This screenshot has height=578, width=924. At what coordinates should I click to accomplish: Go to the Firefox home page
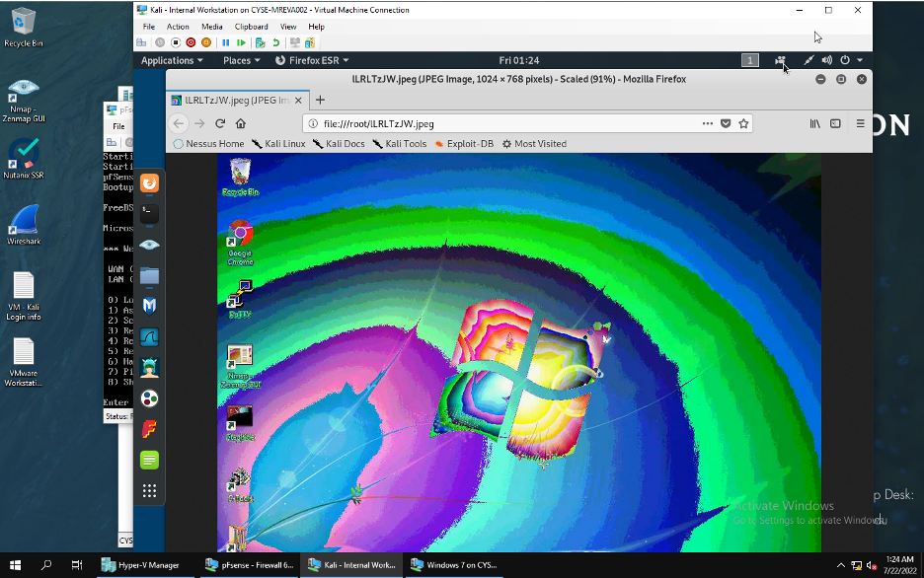pyautogui.click(x=241, y=123)
